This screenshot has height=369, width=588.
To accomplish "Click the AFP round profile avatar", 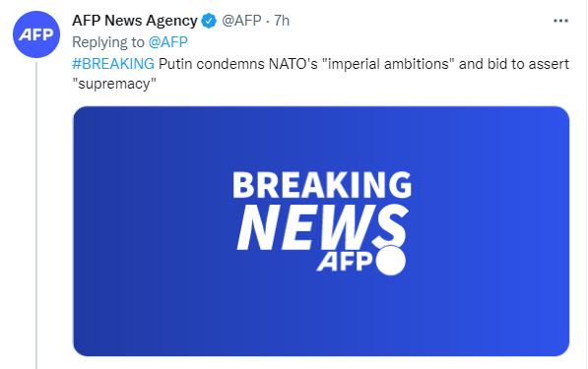I will coord(36,34).
